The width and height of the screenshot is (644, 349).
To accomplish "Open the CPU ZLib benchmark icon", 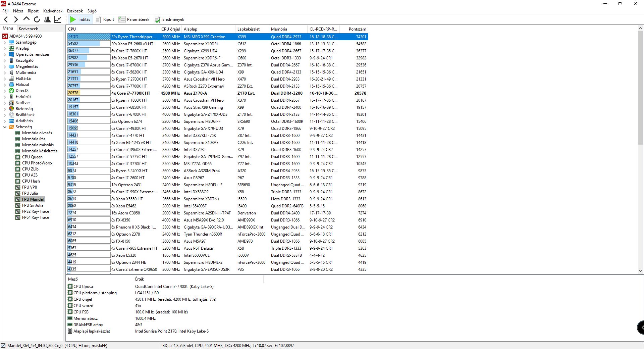I will tap(18, 169).
